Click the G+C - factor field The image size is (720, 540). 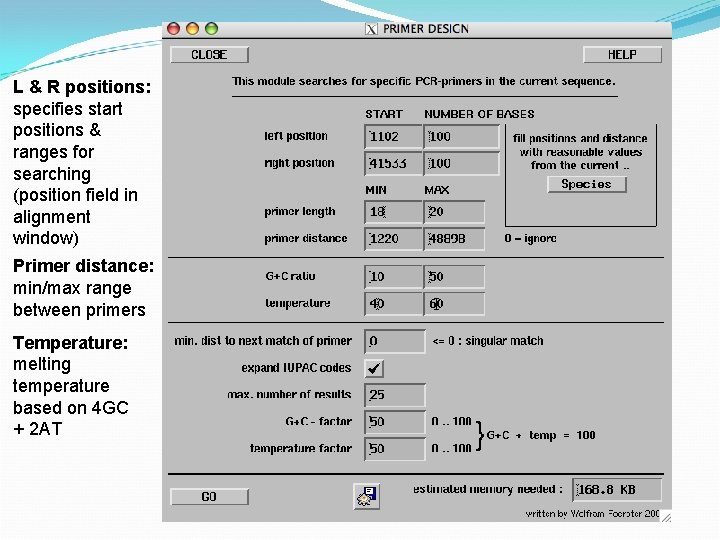[x=395, y=422]
